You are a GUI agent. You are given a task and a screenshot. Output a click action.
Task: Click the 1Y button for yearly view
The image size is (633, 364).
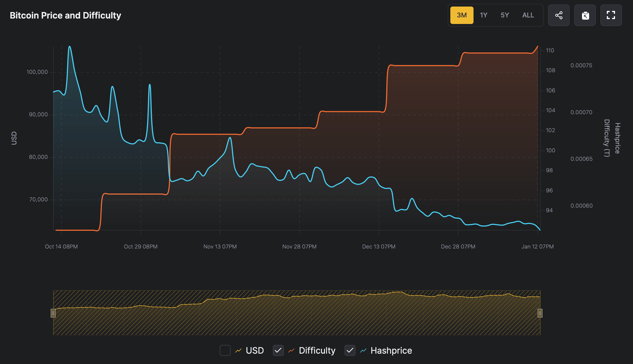pos(483,15)
